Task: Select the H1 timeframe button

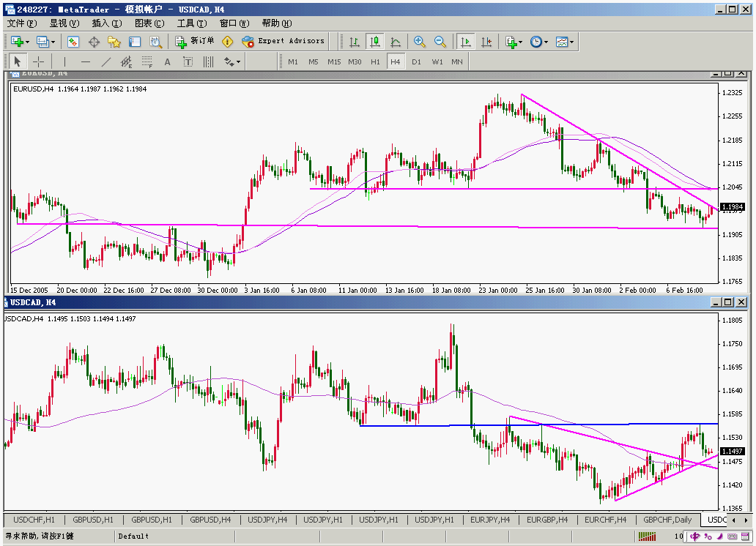Action: point(375,61)
